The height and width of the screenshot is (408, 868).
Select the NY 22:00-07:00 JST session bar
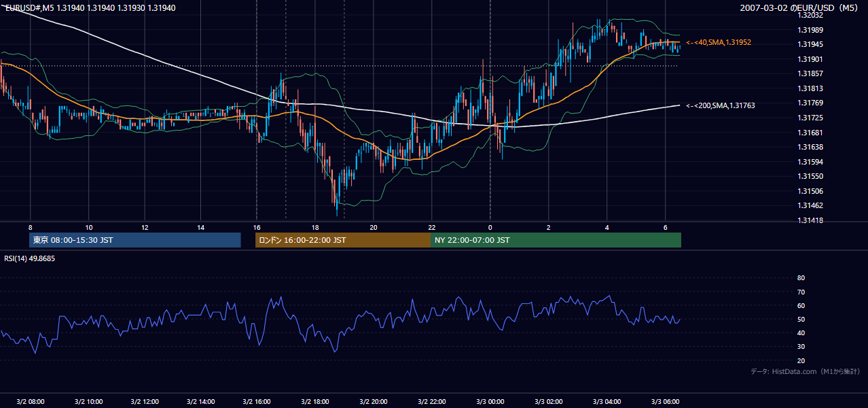click(556, 240)
